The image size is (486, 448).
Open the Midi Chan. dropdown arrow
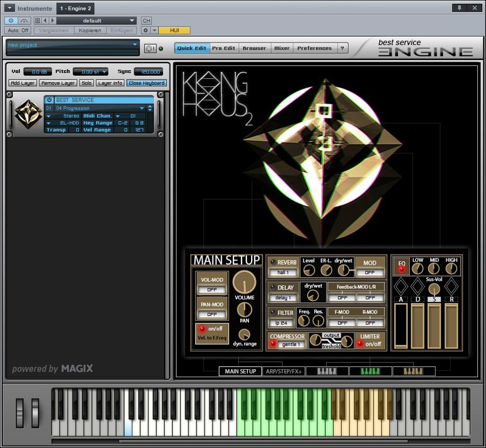(118, 116)
